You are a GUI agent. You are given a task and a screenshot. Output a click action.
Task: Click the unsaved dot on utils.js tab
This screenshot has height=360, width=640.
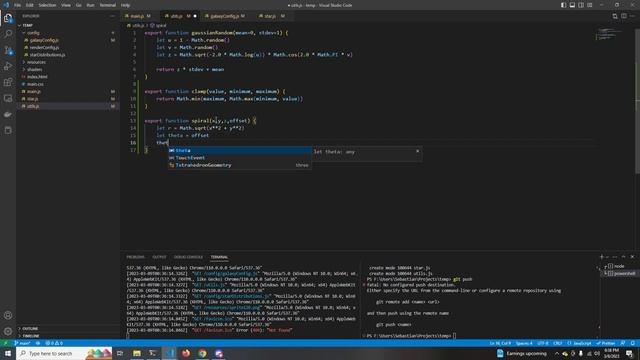[195, 16]
